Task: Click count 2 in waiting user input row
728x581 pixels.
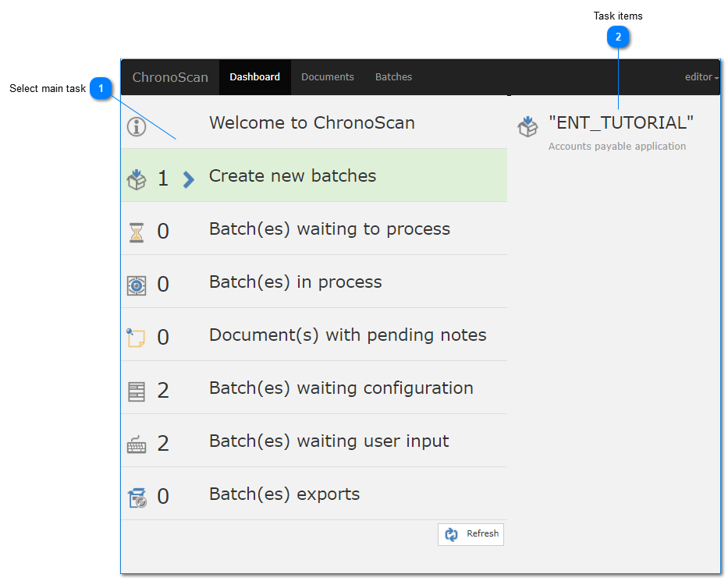Action: [163, 443]
